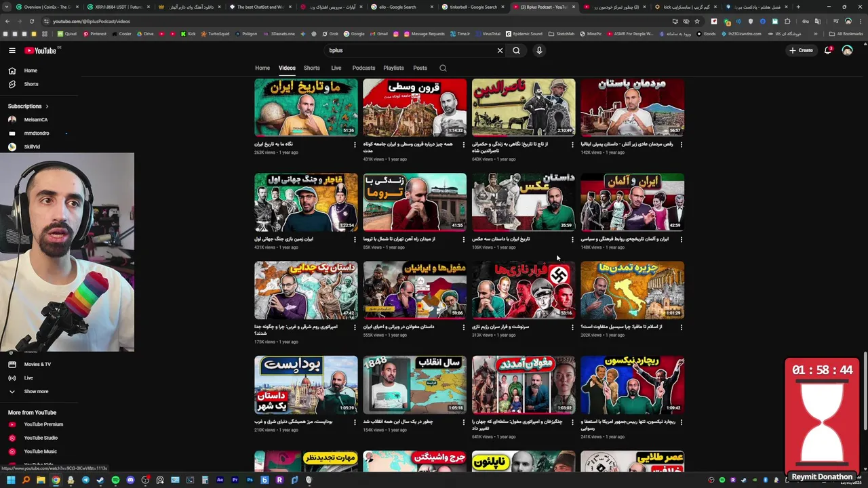Screen dimensions: 868x488
Task: Open the Pinterest bookmark
Action: click(94, 34)
